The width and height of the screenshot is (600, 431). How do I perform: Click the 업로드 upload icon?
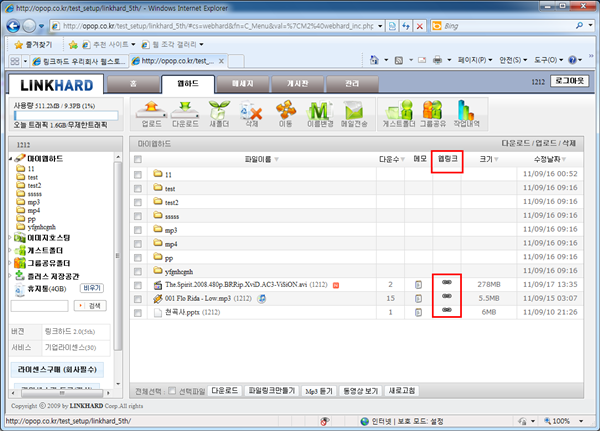click(152, 114)
